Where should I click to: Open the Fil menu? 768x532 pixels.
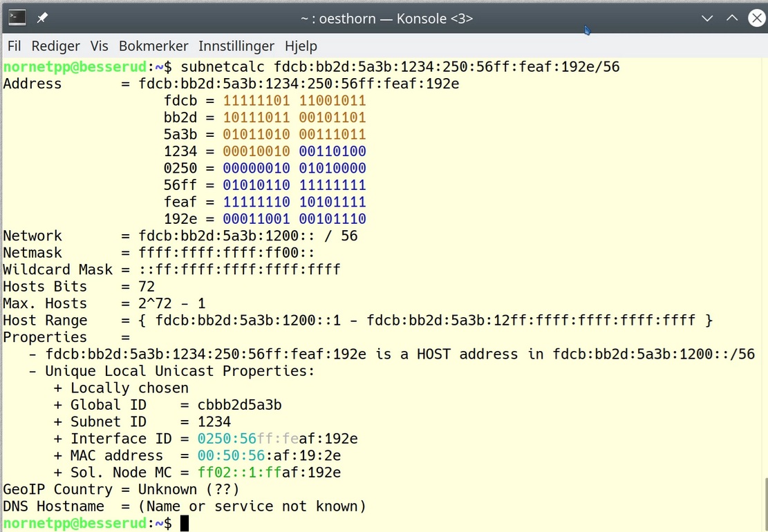[x=15, y=46]
